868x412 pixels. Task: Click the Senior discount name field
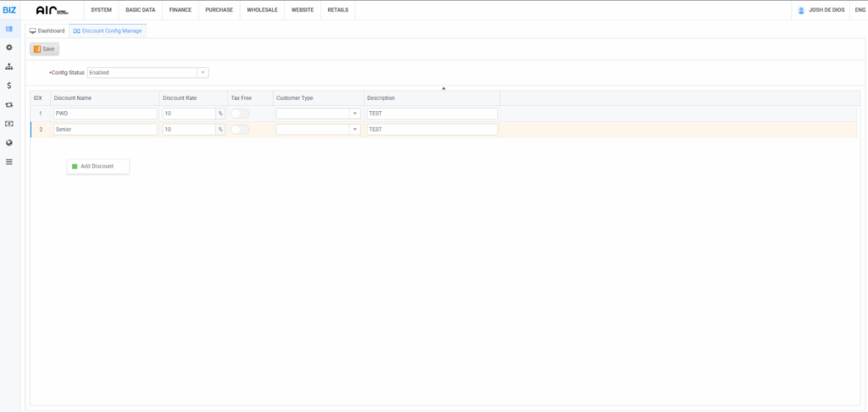pyautogui.click(x=105, y=130)
